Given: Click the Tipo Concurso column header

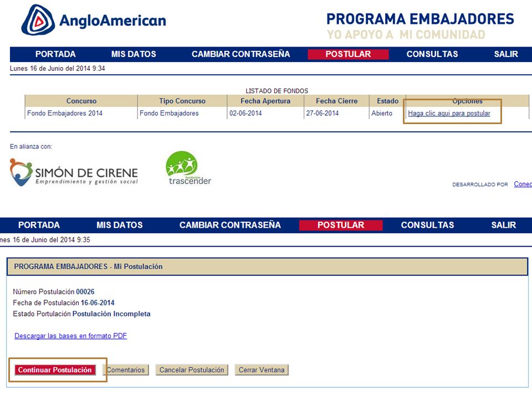Looking at the screenshot, I should (x=182, y=101).
